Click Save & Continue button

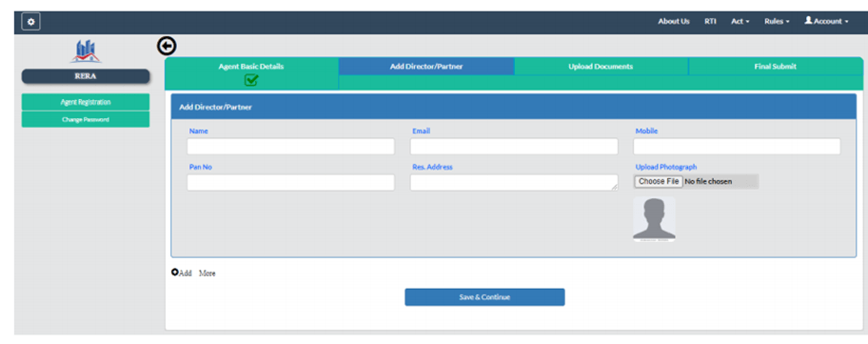(484, 297)
